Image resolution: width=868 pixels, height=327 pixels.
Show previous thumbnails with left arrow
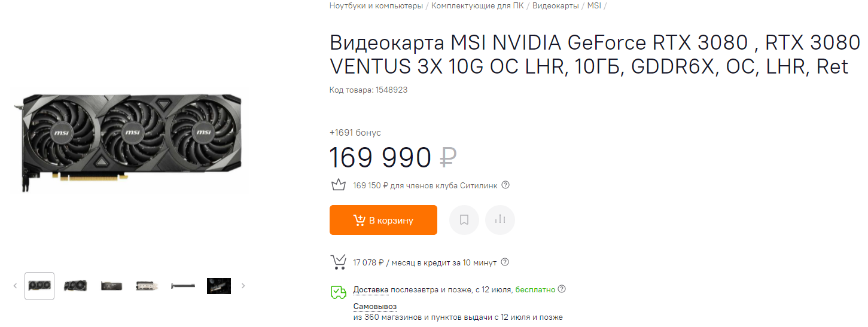pyautogui.click(x=15, y=286)
